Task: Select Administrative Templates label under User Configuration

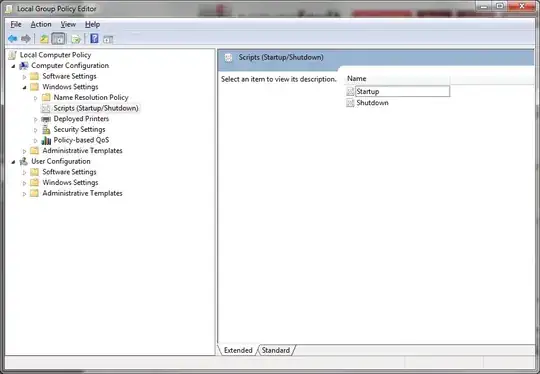Action: pos(82,193)
